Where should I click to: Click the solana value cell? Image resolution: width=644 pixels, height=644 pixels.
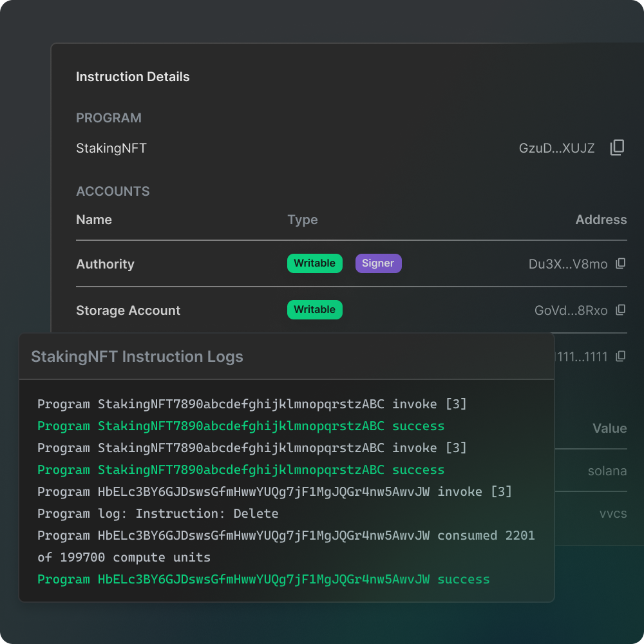click(607, 471)
